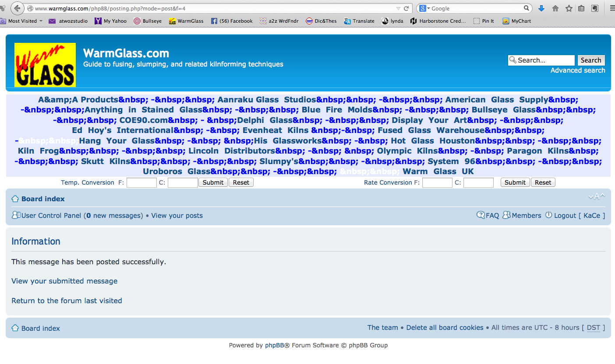615x364 pixels.
Task: Bookmark this page with the star icon
Action: 569,8
